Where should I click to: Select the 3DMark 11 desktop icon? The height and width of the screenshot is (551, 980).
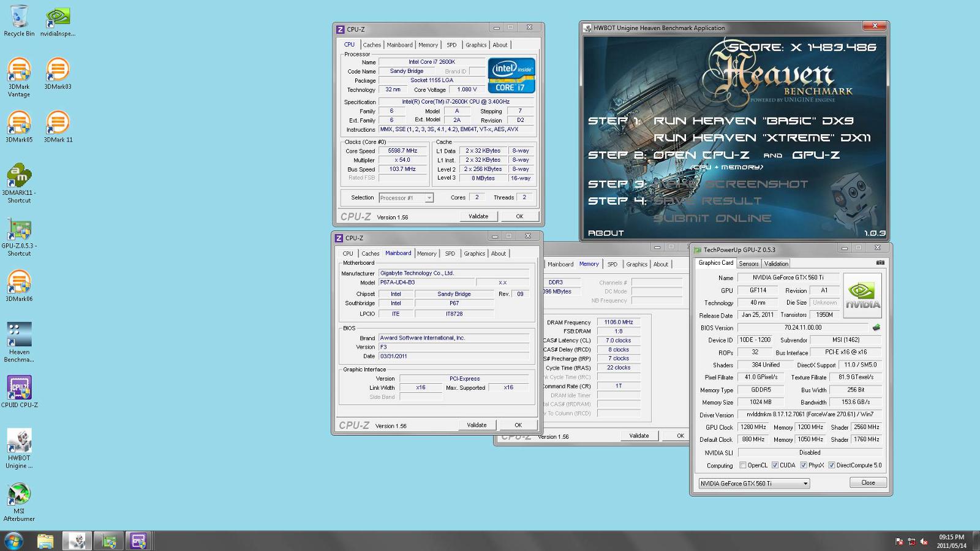pyautogui.click(x=58, y=127)
